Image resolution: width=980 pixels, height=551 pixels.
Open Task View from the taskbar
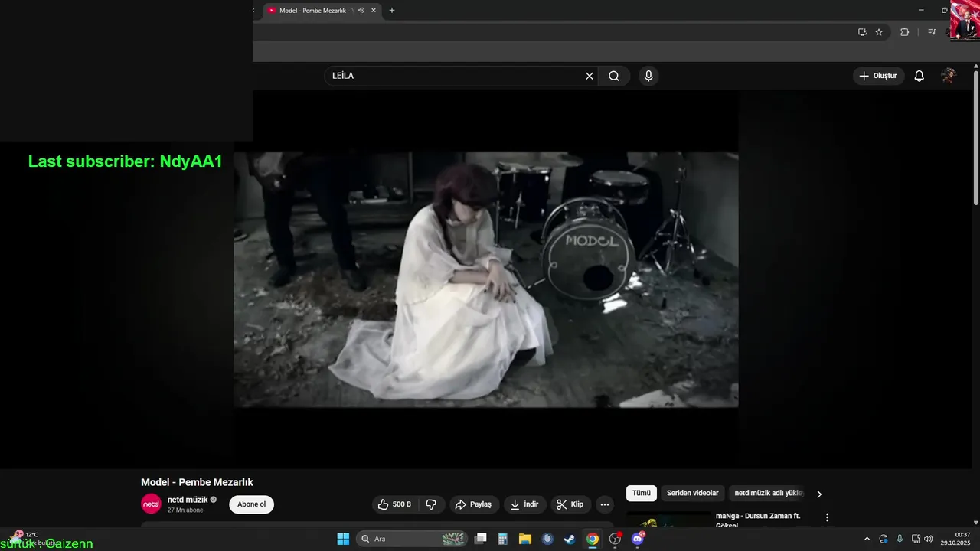click(x=481, y=539)
